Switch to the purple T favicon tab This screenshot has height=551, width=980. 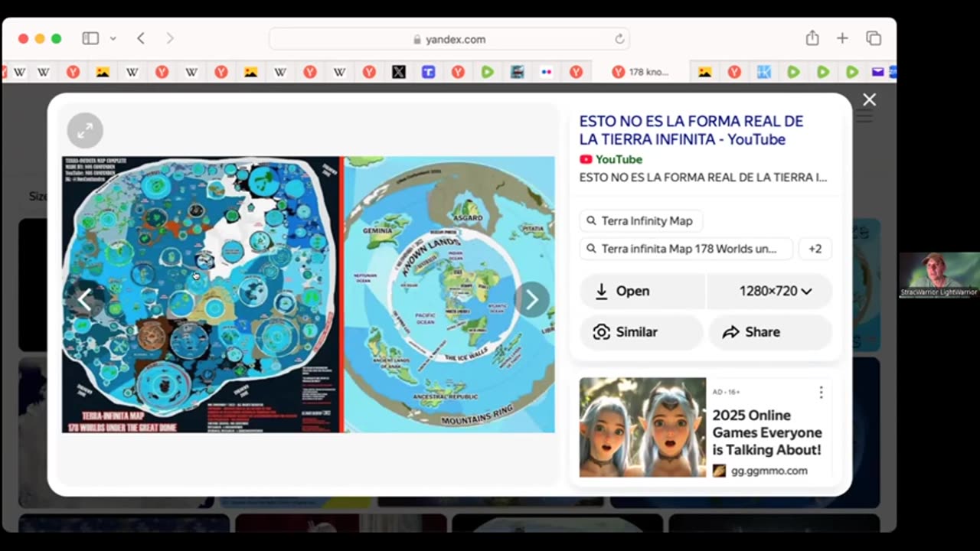pos(428,72)
